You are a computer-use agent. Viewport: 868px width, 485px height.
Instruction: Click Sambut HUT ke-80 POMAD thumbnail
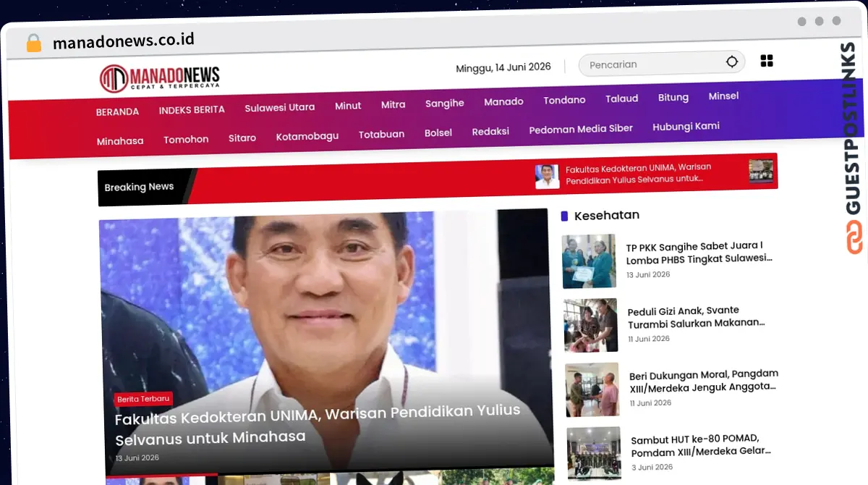point(594,453)
